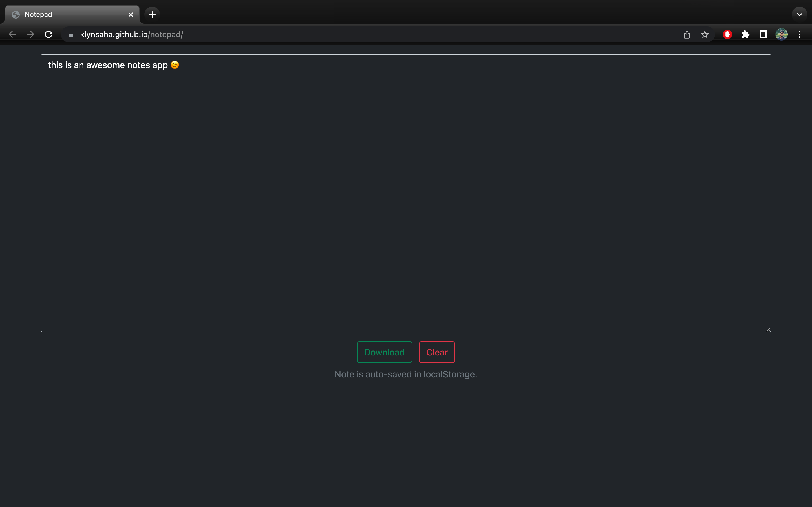This screenshot has height=507, width=812.
Task: Click the Download button
Action: point(384,352)
